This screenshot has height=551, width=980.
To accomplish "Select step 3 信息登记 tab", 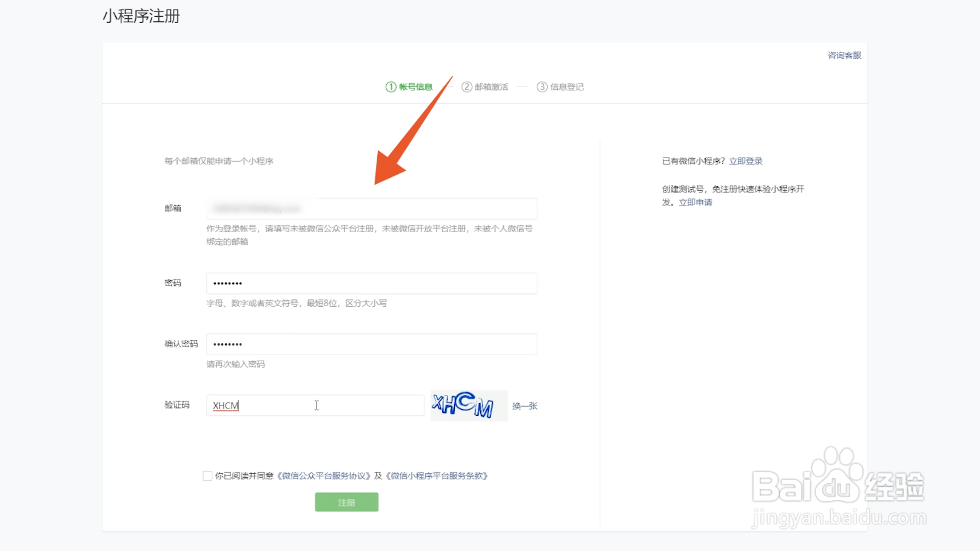I will click(560, 87).
